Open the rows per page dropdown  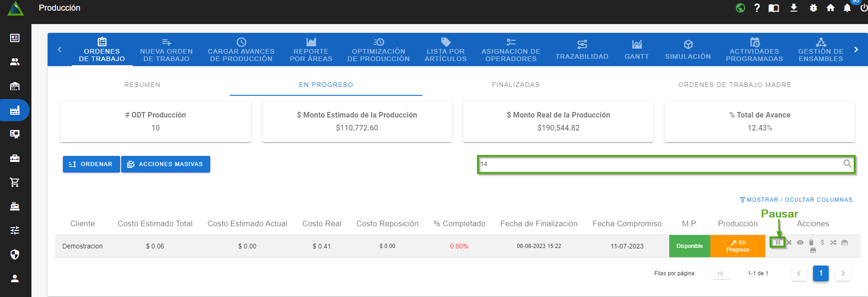tap(720, 274)
